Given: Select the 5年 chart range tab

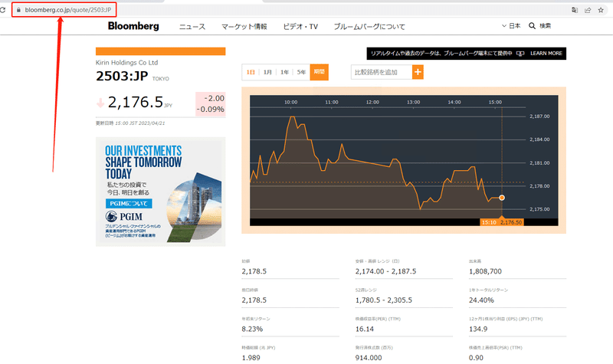Looking at the screenshot, I should [x=301, y=72].
